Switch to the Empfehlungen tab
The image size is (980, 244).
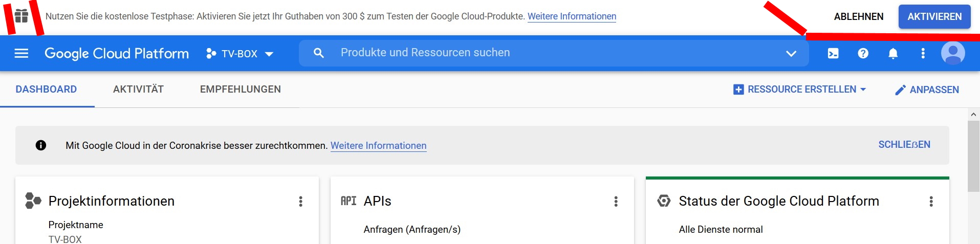pos(241,90)
